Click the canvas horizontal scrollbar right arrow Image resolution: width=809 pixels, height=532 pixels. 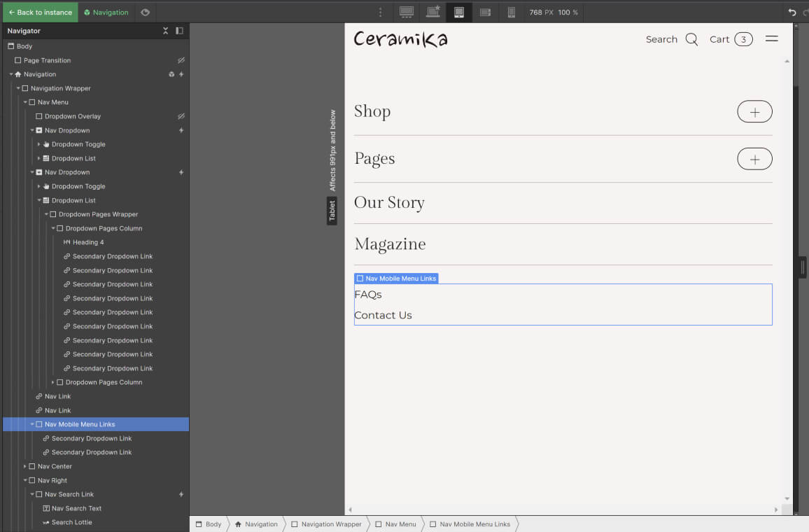point(776,510)
